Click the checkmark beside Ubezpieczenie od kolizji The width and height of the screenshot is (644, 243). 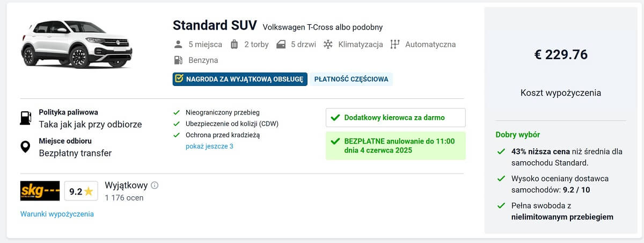[x=176, y=124]
